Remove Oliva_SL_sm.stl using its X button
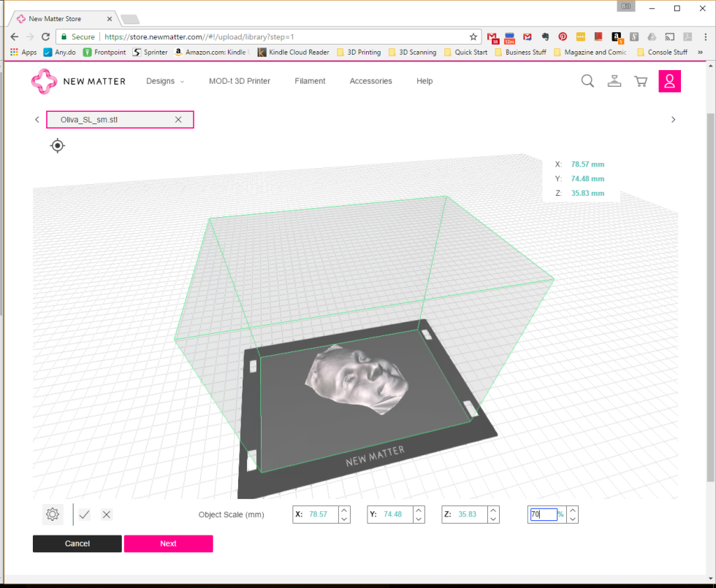Screen dimensions: 716x588 pyautogui.click(x=178, y=119)
